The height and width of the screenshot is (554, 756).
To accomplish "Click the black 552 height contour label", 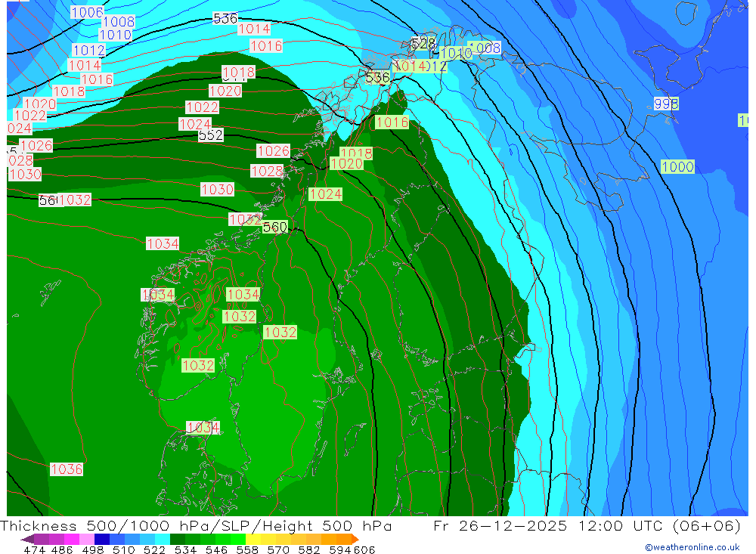I will point(211,135).
